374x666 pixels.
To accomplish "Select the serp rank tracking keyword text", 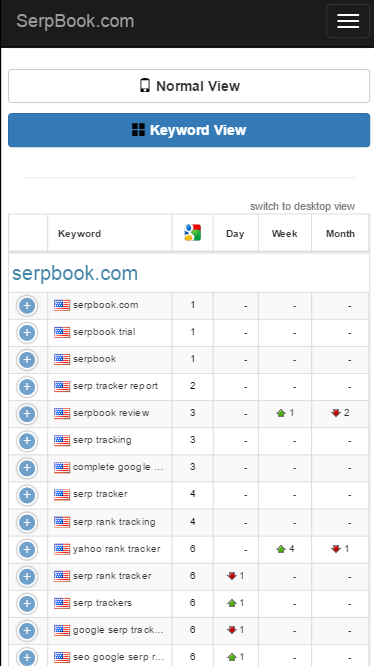I will [x=114, y=522].
